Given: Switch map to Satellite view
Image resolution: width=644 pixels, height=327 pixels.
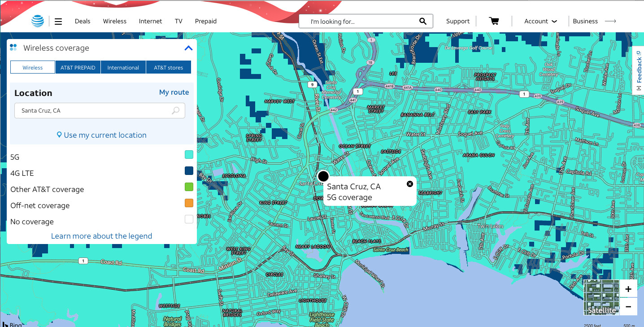Looking at the screenshot, I should 601,297.
